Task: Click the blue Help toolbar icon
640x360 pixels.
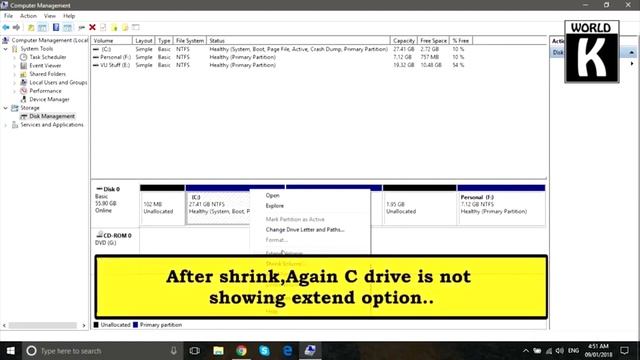Action: point(56,27)
